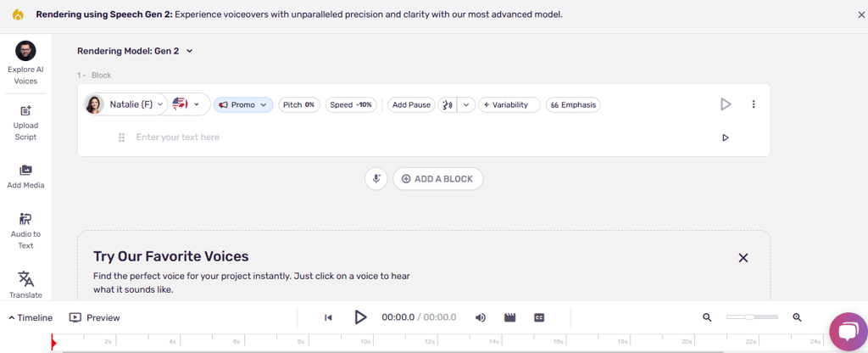The image size is (868, 353).
Task: Open the Preview mode
Action: (95, 317)
